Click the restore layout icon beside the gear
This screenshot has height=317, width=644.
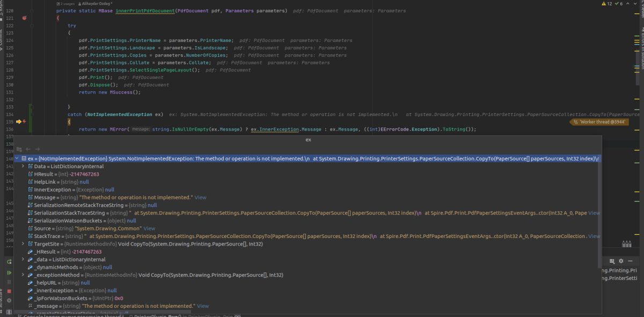pos(611,261)
